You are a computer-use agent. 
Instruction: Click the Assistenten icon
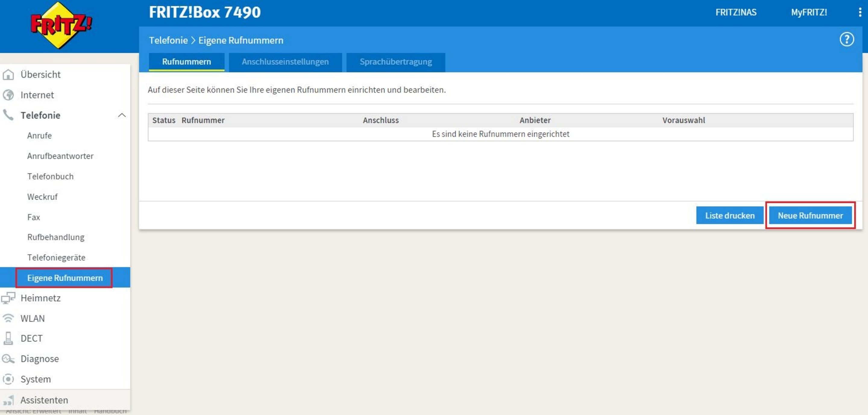point(8,400)
